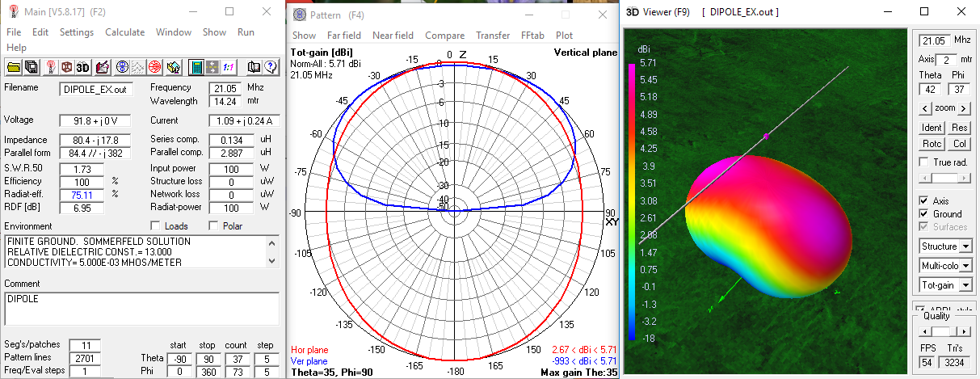Show far-field pattern via blue circle icon

[x=122, y=67]
